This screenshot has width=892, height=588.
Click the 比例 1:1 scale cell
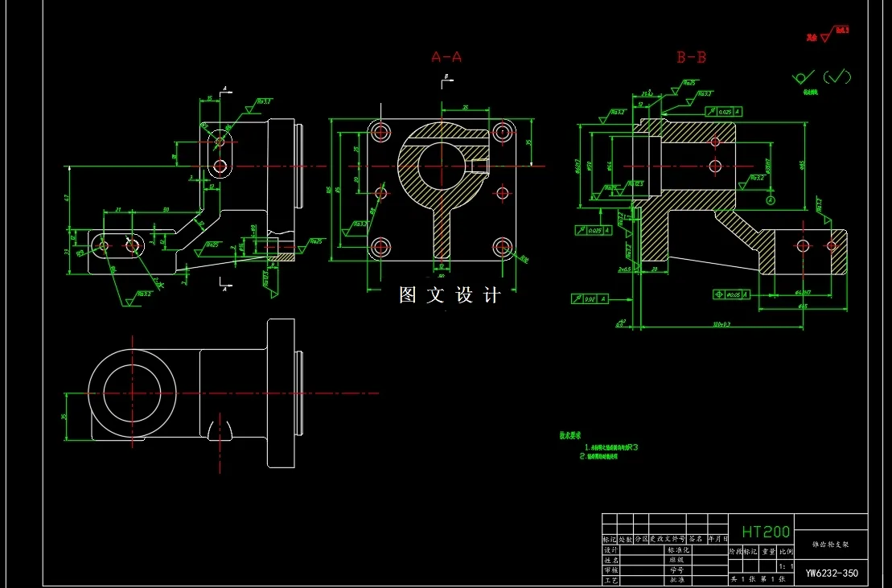tap(786, 565)
